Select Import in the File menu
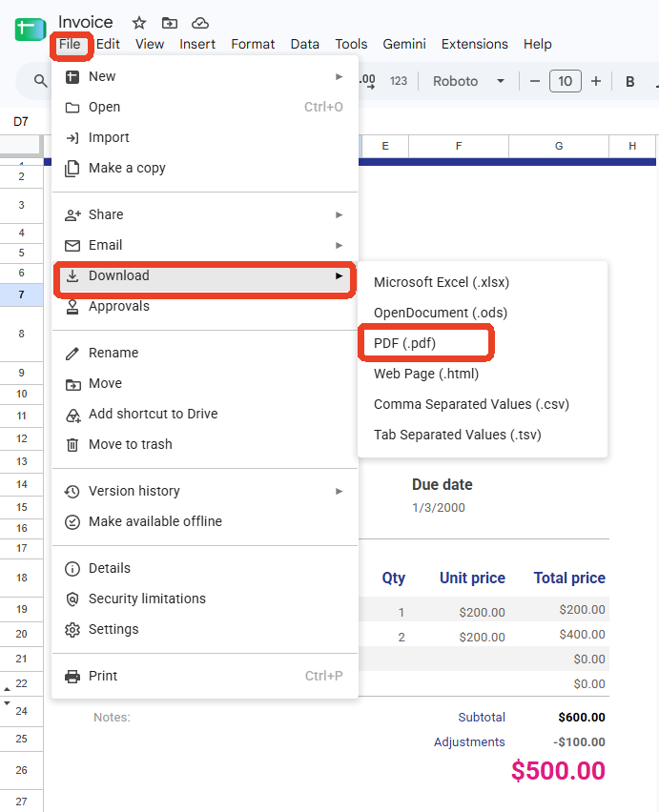 click(x=205, y=138)
